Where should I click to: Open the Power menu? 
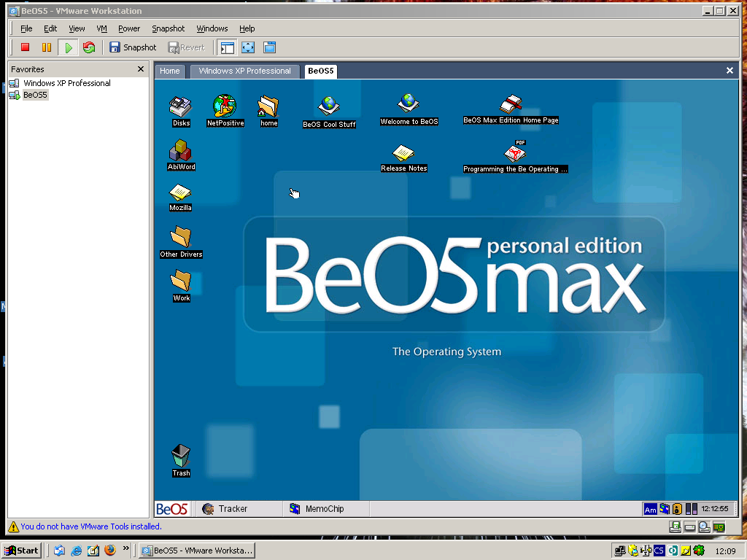coord(129,28)
